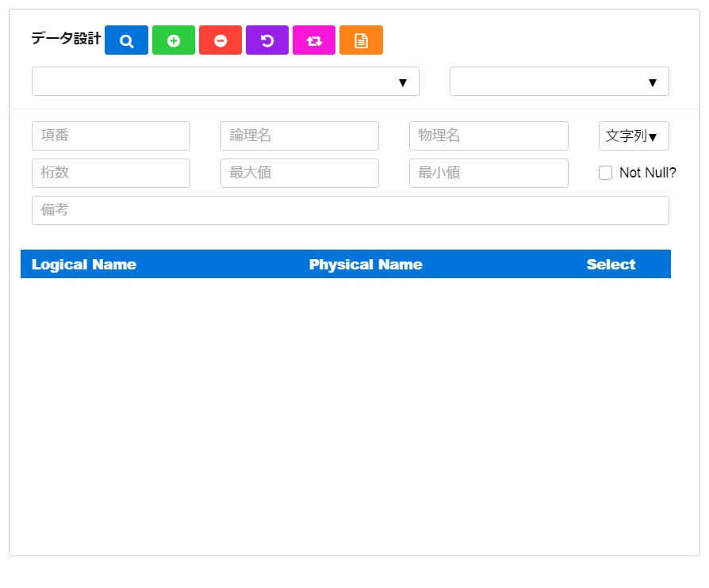
Task: Toggle the Not Null? checkbox
Action: point(605,173)
